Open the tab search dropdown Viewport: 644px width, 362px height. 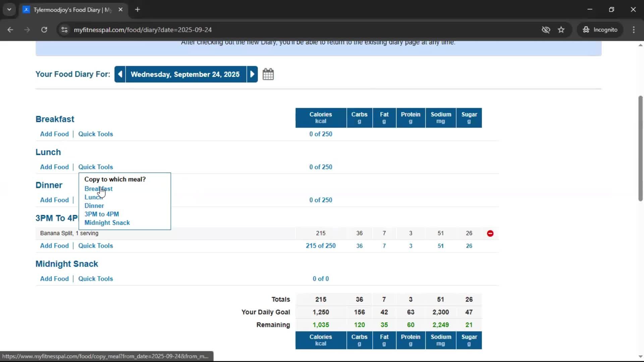click(9, 9)
